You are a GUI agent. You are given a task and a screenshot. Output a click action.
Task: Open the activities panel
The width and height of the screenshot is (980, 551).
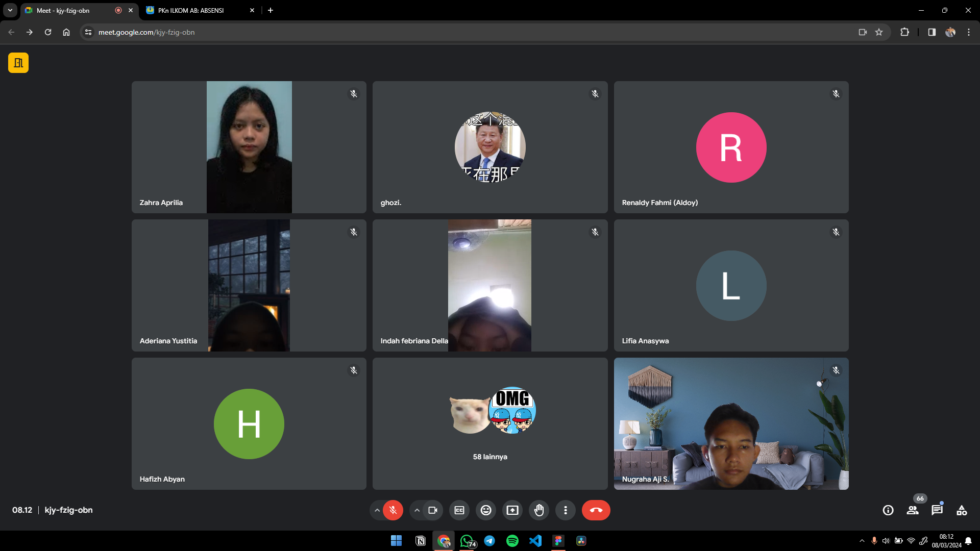click(962, 510)
